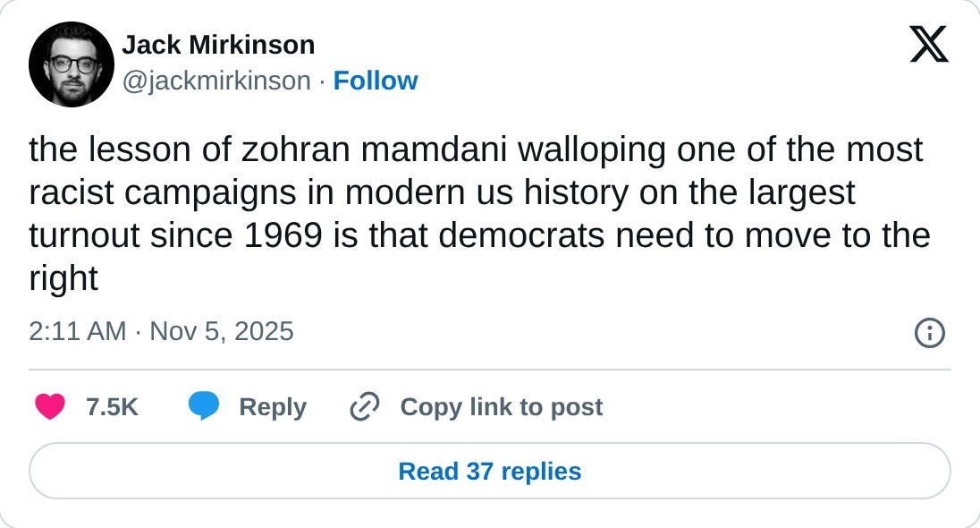Open the info icon beside the timestamp
Screen dimensions: 980x528
[x=930, y=334]
